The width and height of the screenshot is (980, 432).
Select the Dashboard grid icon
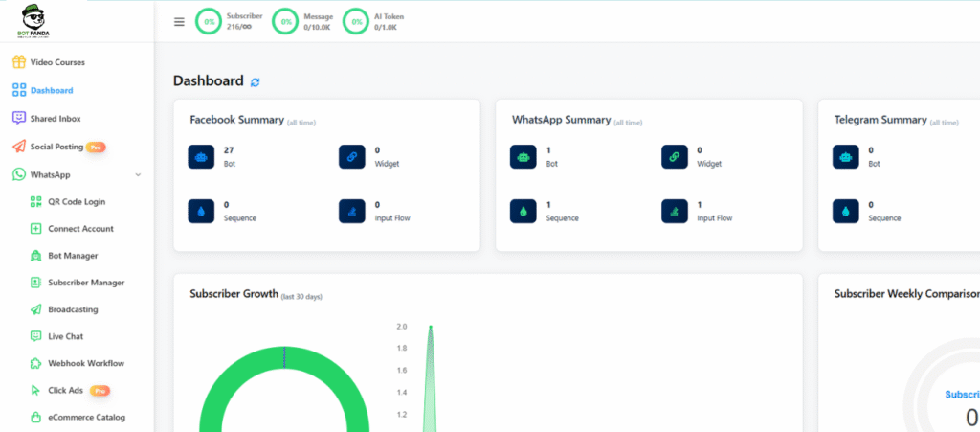click(19, 90)
